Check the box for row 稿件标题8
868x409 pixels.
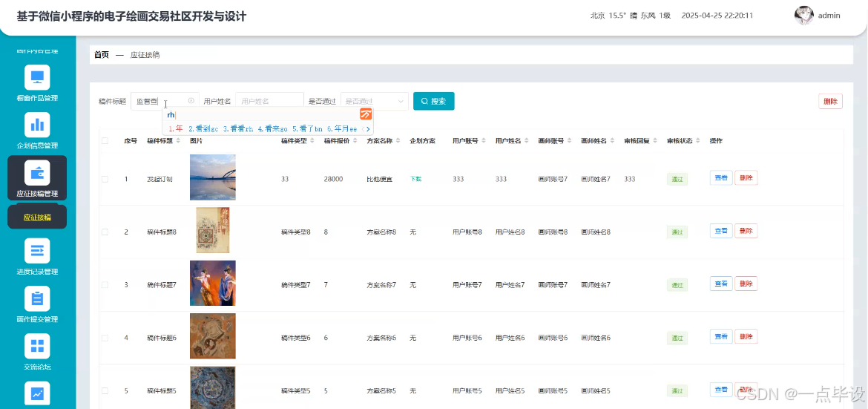[105, 232]
